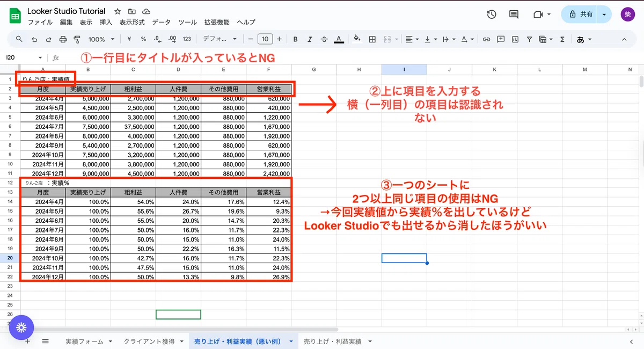Click the 共有 share button
This screenshot has width=644, height=349.
point(581,14)
